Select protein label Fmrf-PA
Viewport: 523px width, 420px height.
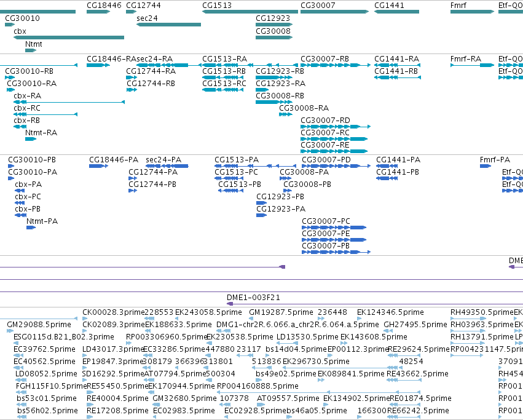495,160
